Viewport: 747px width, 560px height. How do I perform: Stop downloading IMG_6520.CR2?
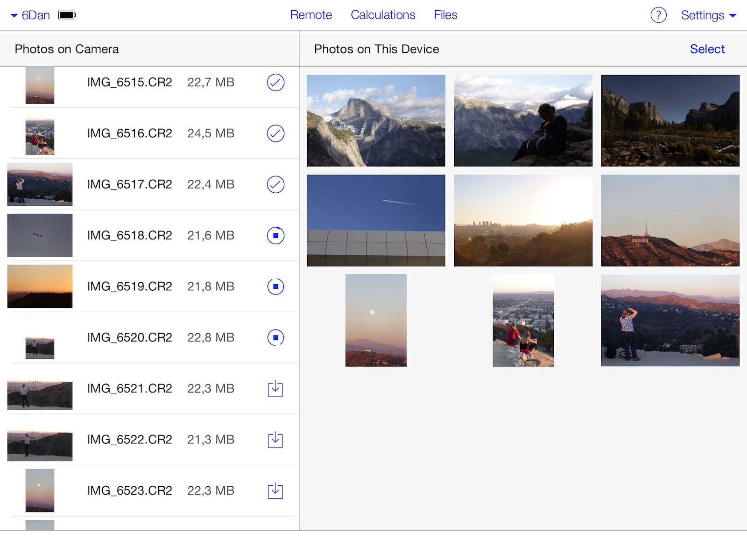275,337
